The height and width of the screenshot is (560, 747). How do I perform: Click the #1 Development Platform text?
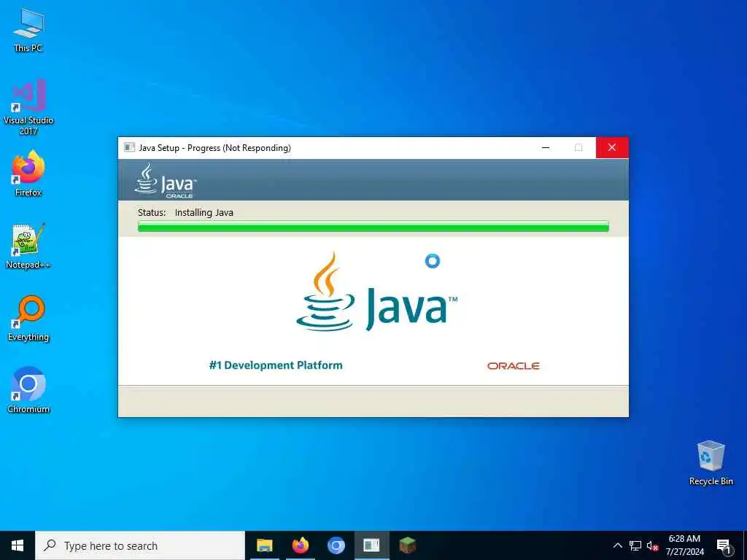pyautogui.click(x=276, y=365)
